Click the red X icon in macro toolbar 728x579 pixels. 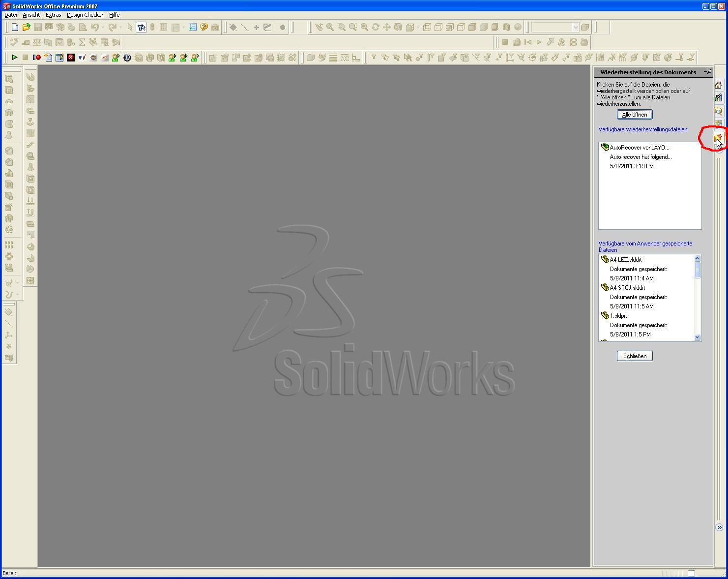point(71,58)
